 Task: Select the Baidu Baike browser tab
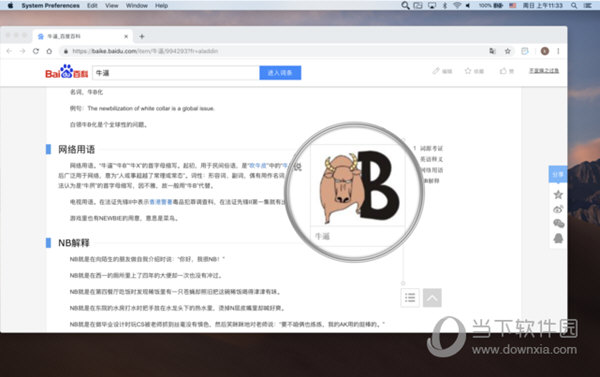coord(82,36)
